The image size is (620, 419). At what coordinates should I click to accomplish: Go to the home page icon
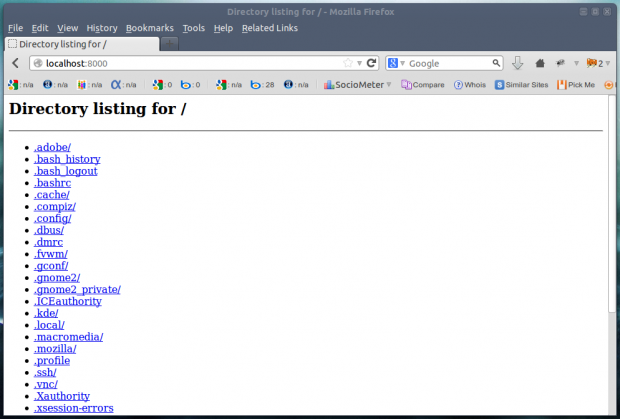pyautogui.click(x=540, y=63)
